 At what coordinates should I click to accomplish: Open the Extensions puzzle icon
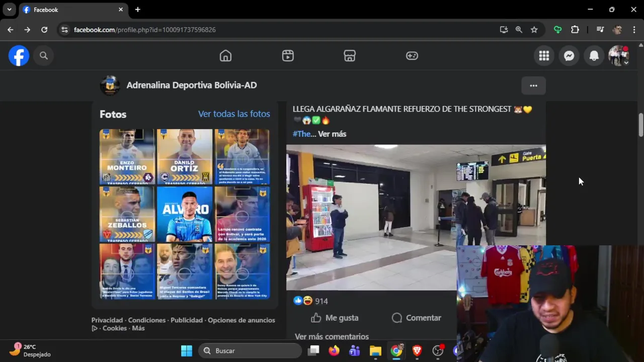[575, 30]
